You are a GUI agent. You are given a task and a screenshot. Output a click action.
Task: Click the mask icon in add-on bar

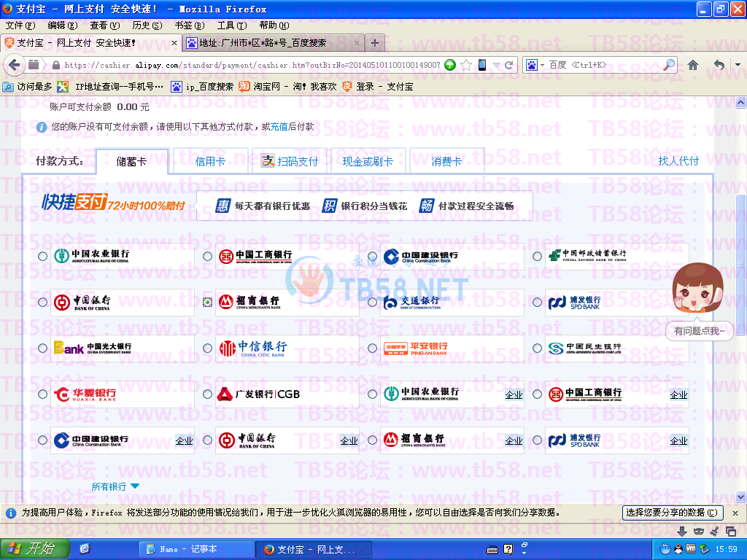[698, 531]
